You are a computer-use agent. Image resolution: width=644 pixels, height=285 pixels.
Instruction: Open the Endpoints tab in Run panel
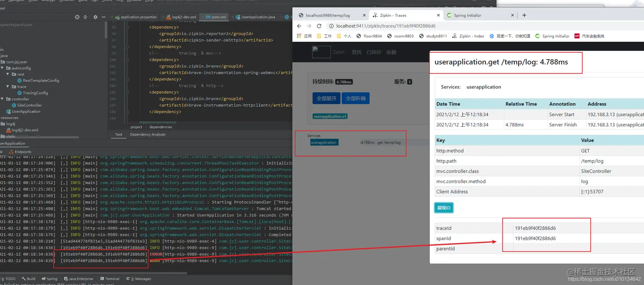click(x=21, y=151)
